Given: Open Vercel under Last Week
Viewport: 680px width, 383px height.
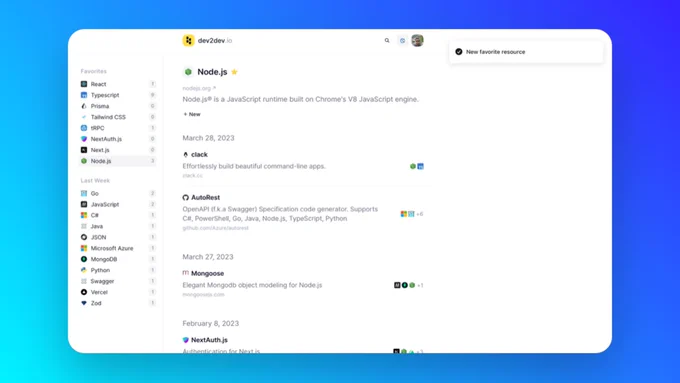Looking at the screenshot, I should (x=118, y=292).
